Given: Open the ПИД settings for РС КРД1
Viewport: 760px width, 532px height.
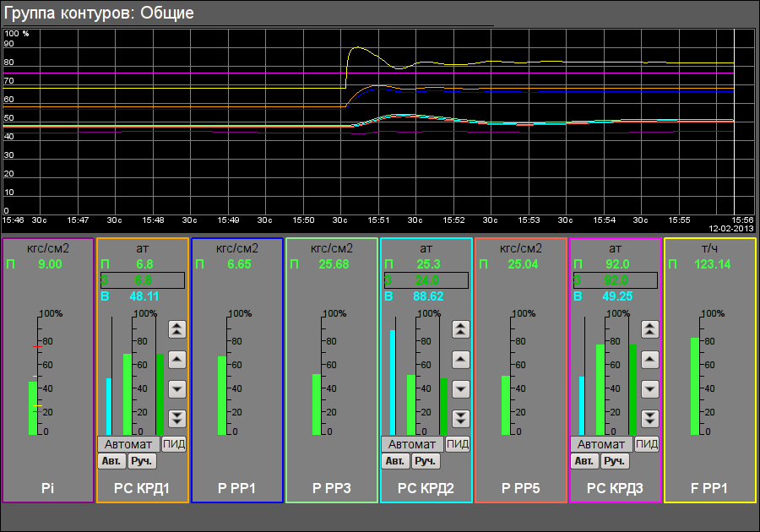Looking at the screenshot, I should point(173,444).
